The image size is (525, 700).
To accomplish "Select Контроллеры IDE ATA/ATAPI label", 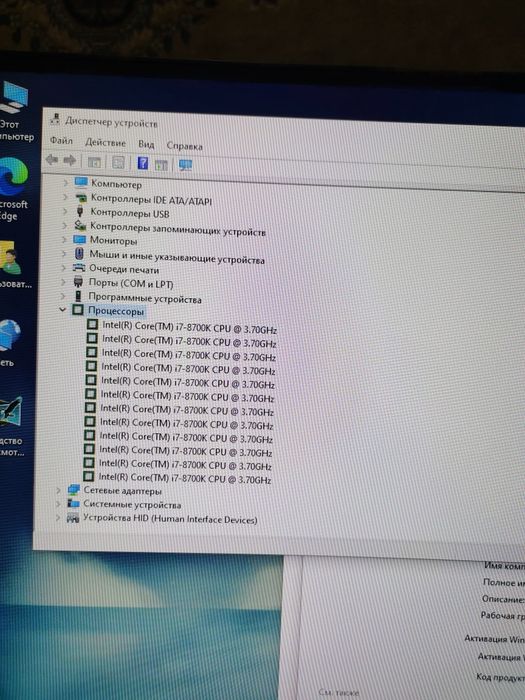I will click(x=151, y=200).
